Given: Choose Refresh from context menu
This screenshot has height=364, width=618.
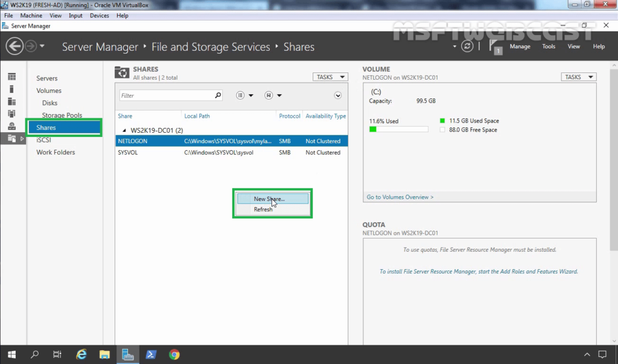Looking at the screenshot, I should (273, 209).
